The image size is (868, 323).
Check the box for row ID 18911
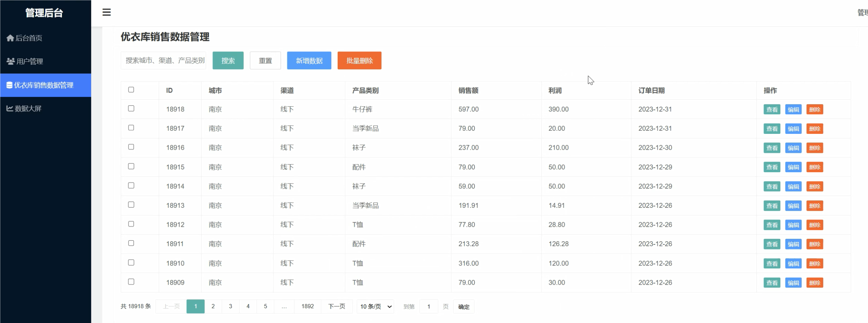(x=131, y=243)
